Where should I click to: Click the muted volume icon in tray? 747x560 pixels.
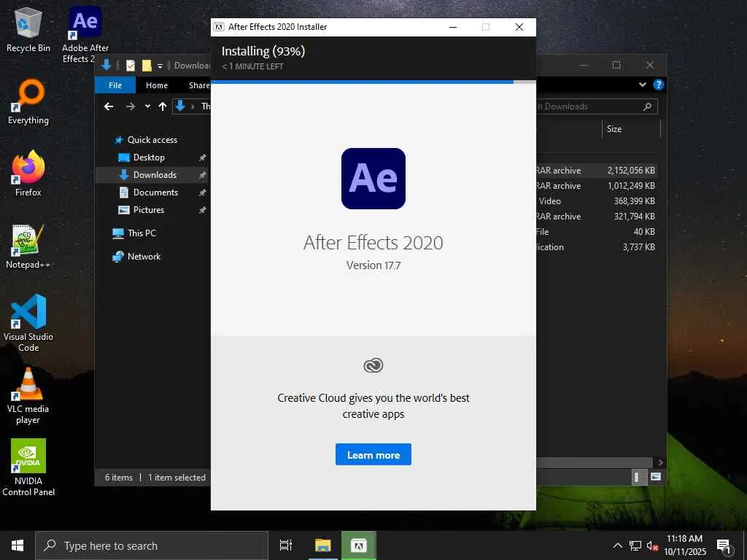653,545
